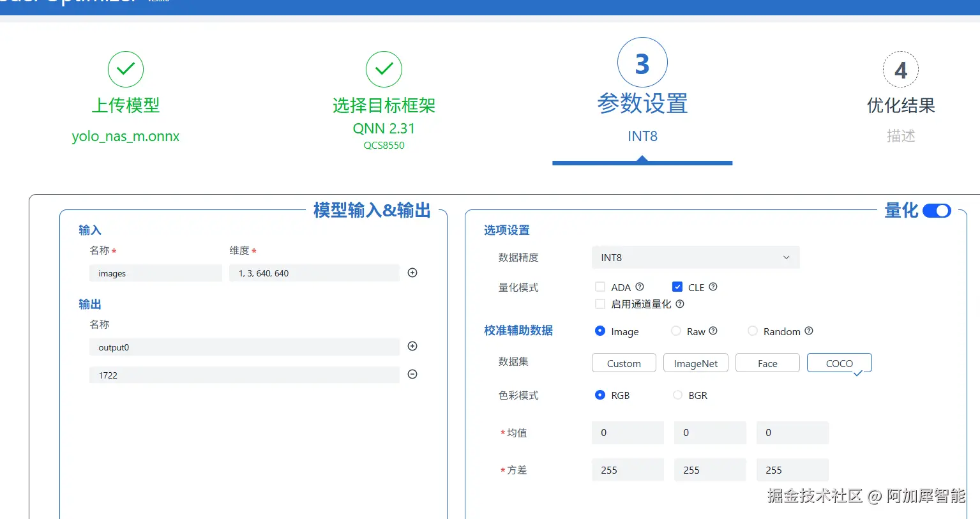Toggle the 量化 quantization switch

tap(937, 211)
